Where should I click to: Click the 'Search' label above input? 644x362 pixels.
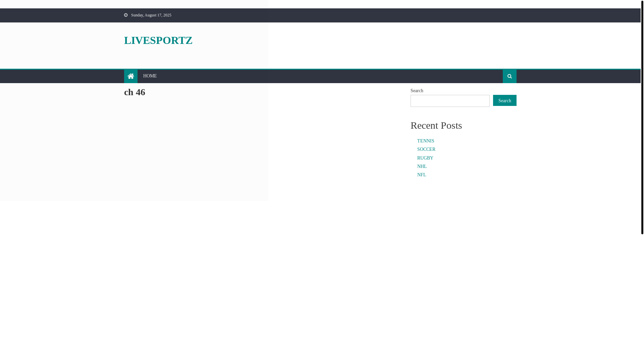(x=417, y=91)
